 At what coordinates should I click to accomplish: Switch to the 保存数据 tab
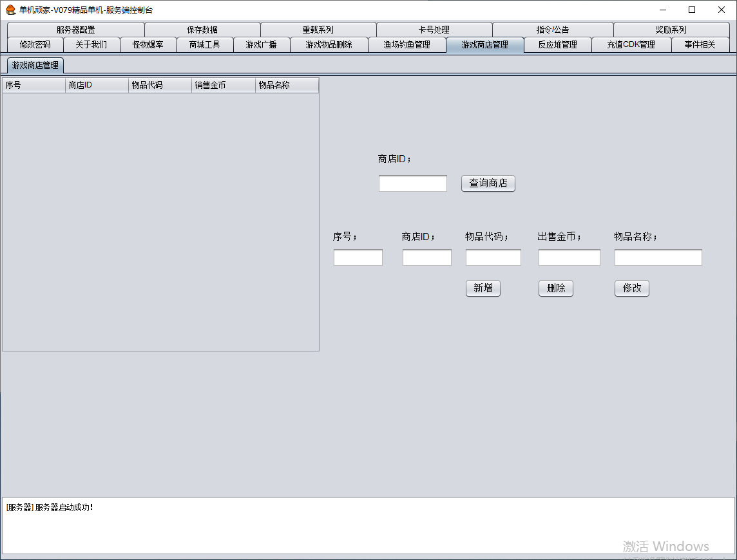[x=202, y=30]
